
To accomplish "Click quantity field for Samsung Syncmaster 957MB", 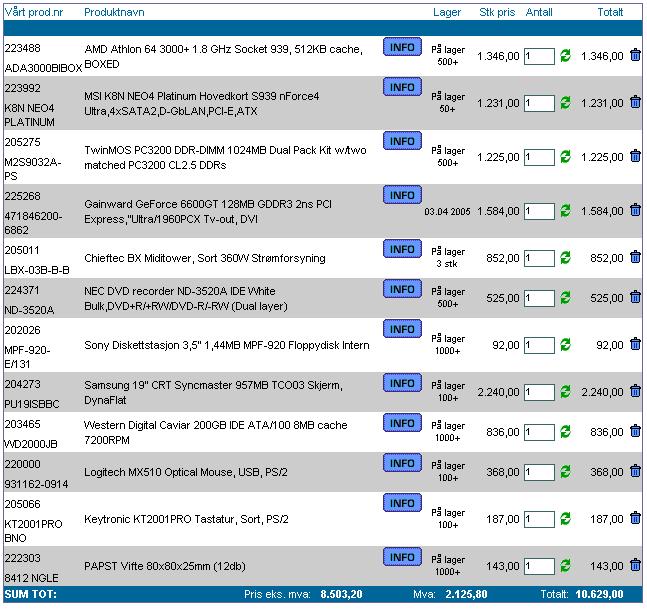I will pos(539,392).
